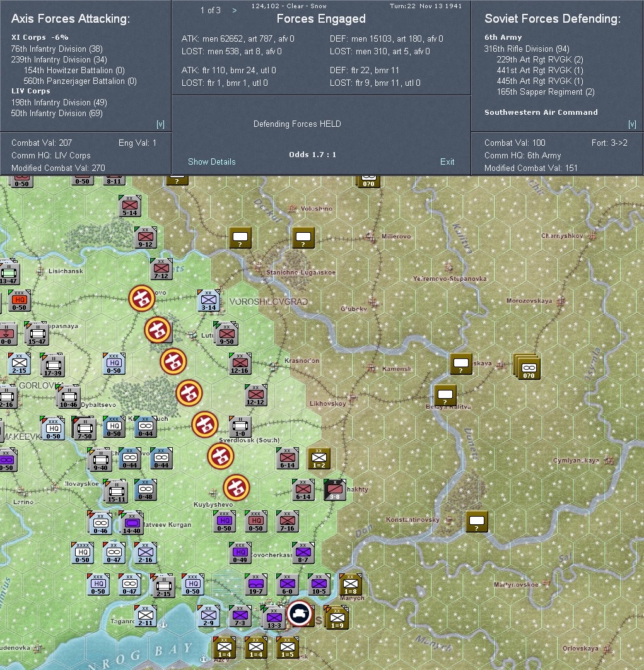Click the XI Corps -6% heading
Image resolution: width=644 pixels, height=670 pixels.
pos(40,38)
